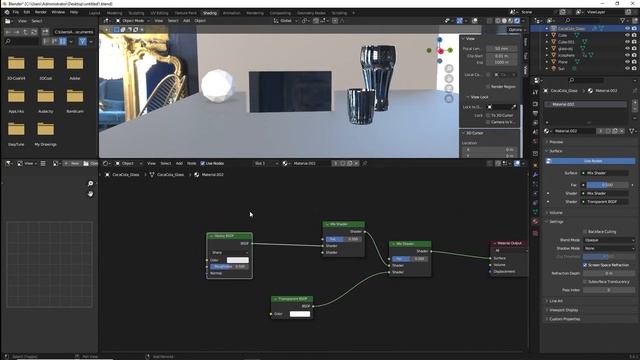This screenshot has height=360, width=640.
Task: Add a material slot with plus icon
Action: point(634,102)
